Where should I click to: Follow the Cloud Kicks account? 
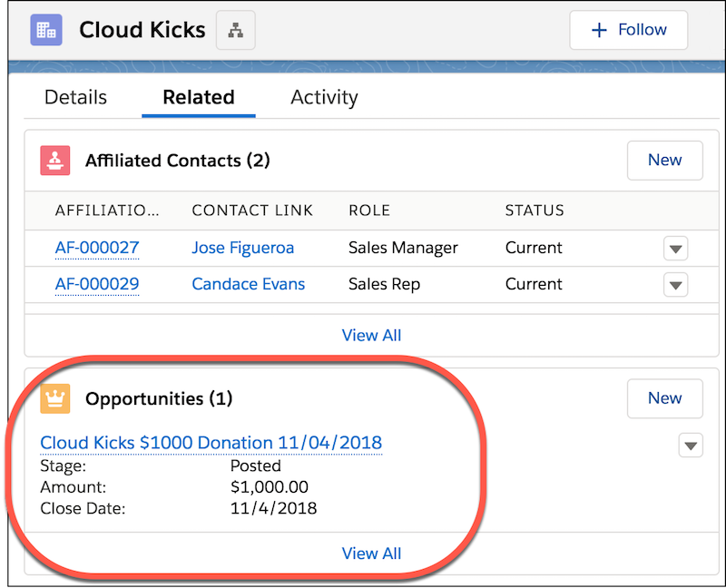(x=628, y=30)
